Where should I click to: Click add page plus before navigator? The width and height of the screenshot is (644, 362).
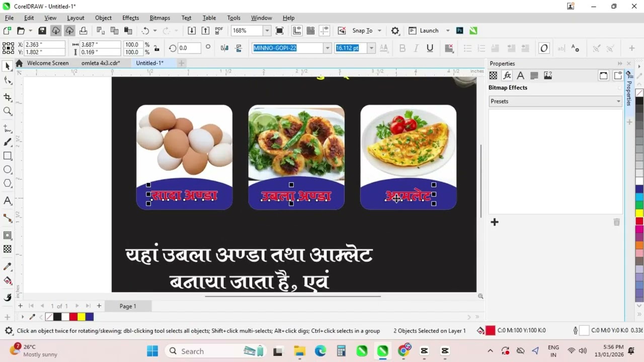20,306
